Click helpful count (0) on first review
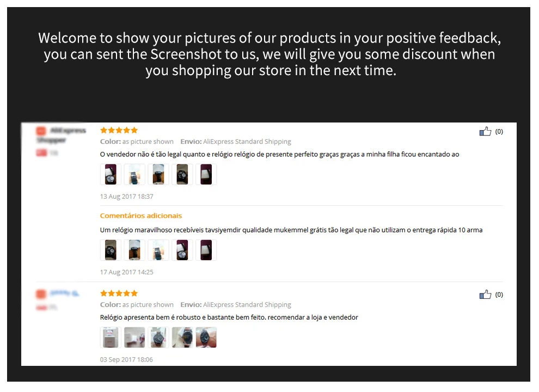The height and width of the screenshot is (392, 539). click(499, 131)
